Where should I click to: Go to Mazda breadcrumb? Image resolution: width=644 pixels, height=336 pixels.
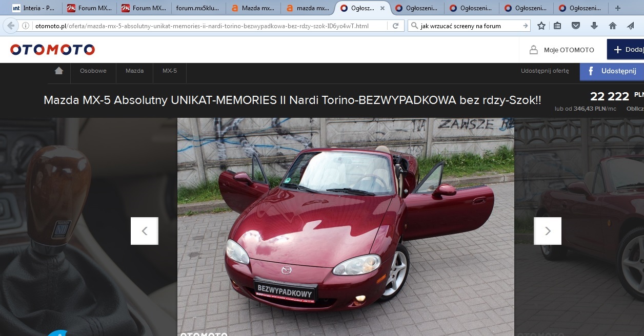[134, 71]
